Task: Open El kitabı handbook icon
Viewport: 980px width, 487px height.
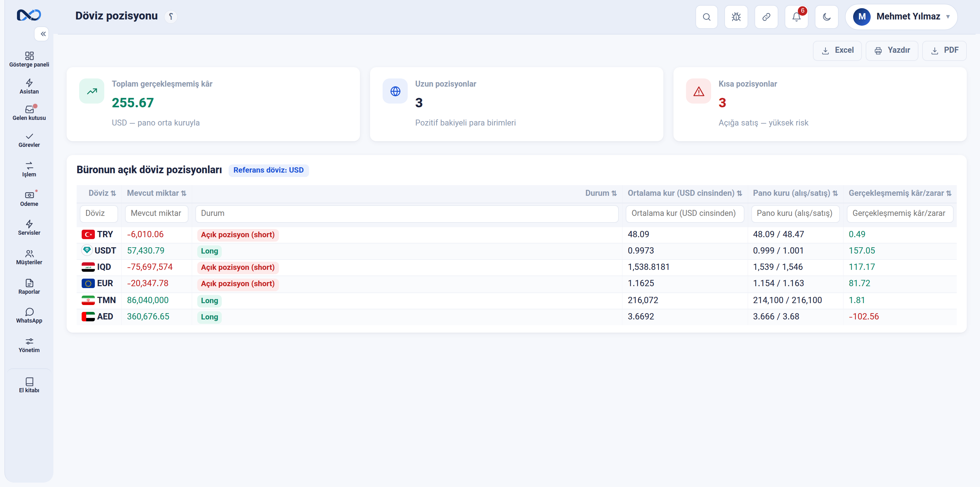Action: 29,385
